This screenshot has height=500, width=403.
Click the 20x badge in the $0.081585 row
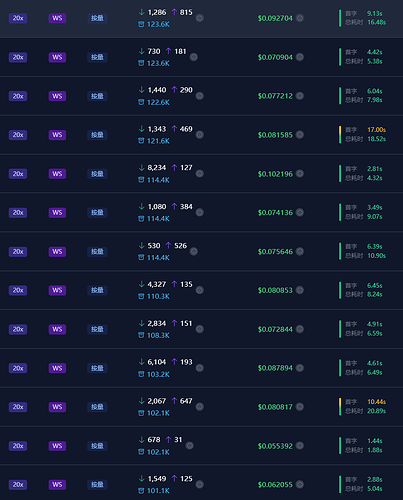coord(18,135)
